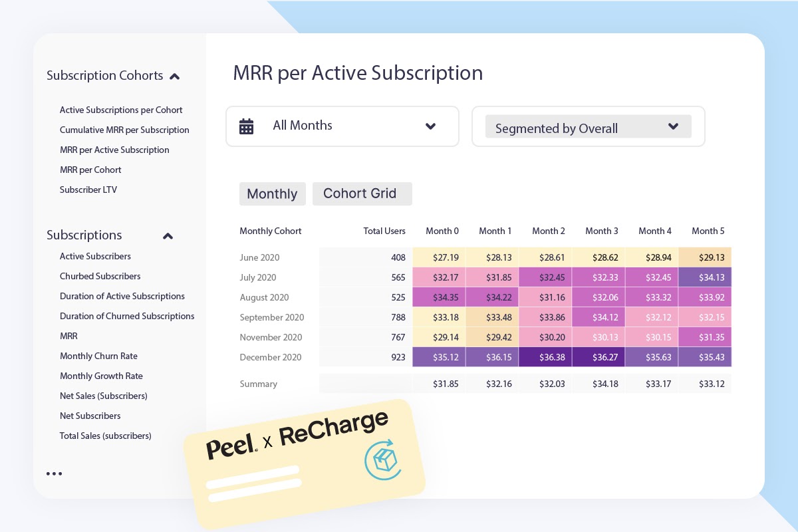Select the MRR per Cohort menu item
Viewport: 798px width, 532px height.
click(90, 170)
